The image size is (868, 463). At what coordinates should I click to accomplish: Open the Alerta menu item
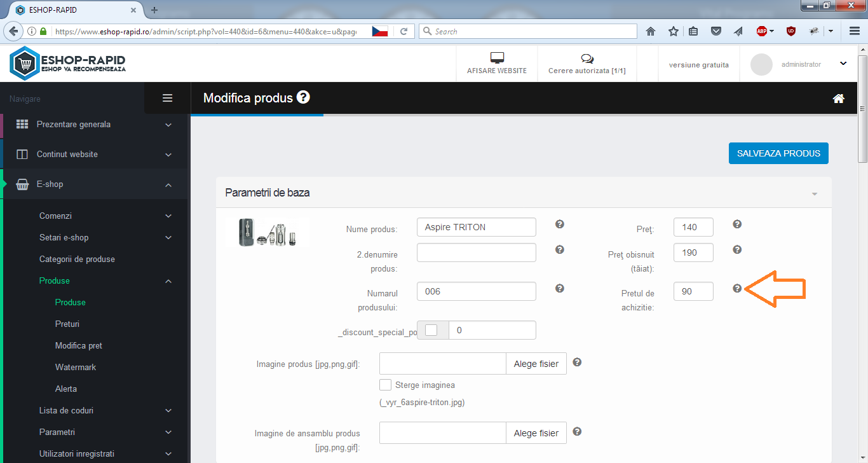(x=66, y=389)
